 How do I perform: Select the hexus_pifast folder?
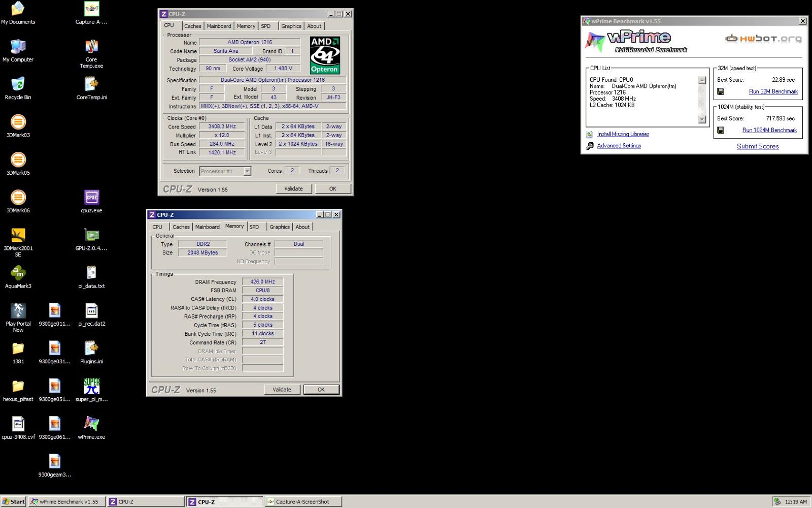point(18,390)
